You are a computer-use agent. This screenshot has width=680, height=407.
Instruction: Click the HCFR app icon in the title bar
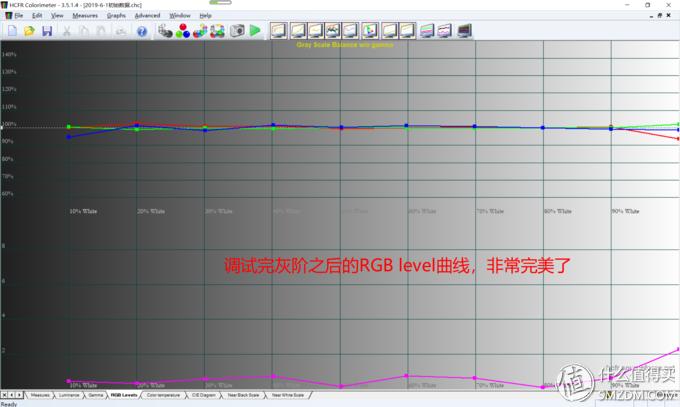[4, 5]
